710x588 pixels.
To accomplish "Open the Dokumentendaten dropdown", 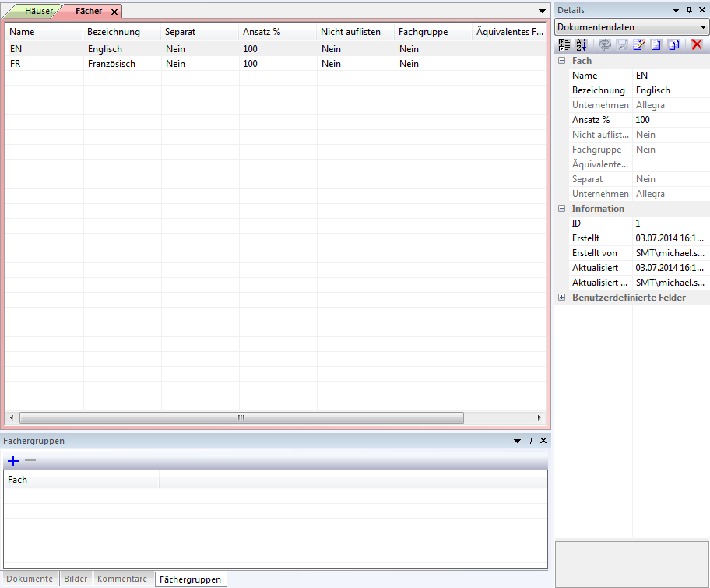I will pyautogui.click(x=702, y=27).
